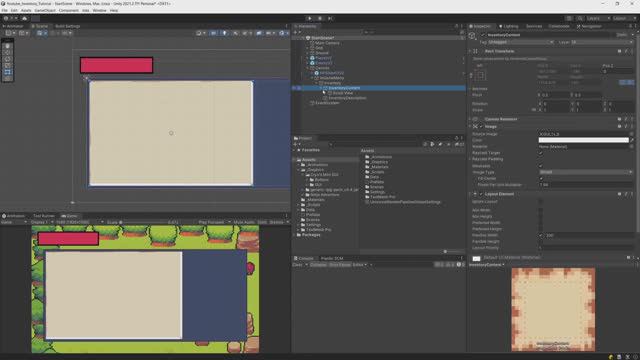Open the GameObject menu
The image size is (640, 360).
tap(45, 10)
